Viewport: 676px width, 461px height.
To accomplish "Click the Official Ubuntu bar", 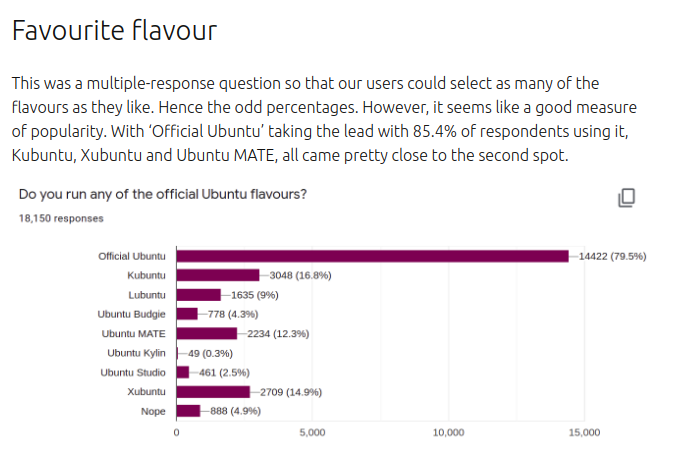I will [372, 256].
